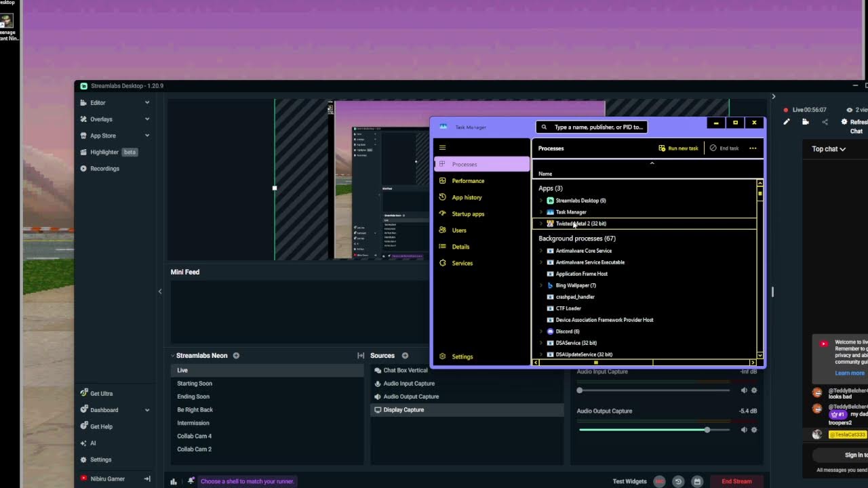Open the Task Manager hamburger navigation menu
868x488 pixels.
(x=442, y=148)
